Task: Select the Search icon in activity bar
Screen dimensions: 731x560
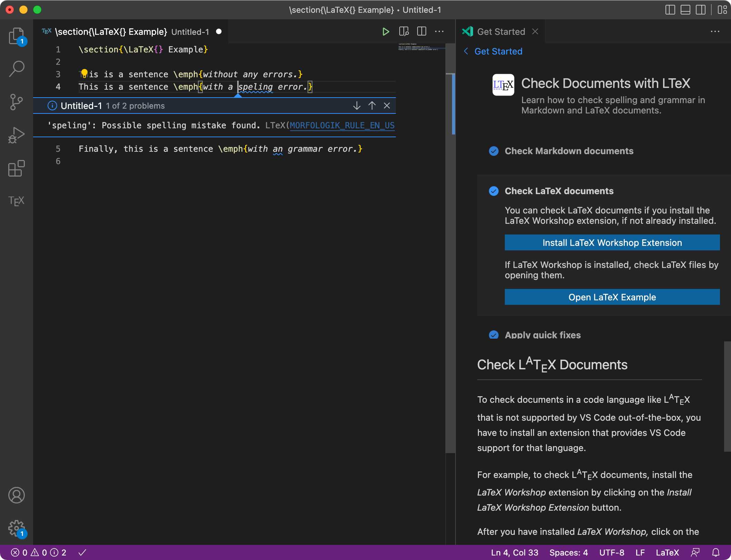Action: click(16, 69)
